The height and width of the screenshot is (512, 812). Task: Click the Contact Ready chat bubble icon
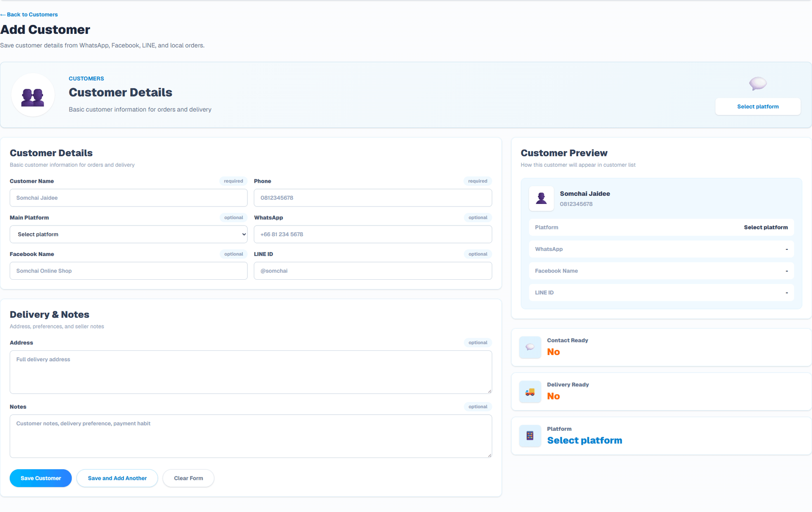tap(530, 347)
